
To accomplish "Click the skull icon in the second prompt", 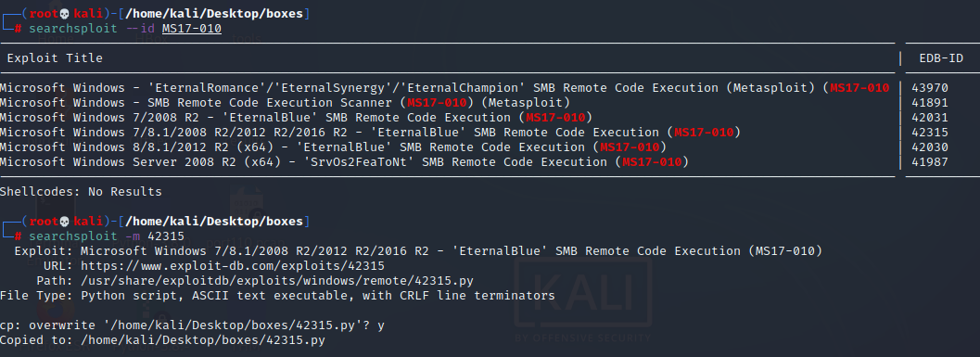I will point(64,222).
